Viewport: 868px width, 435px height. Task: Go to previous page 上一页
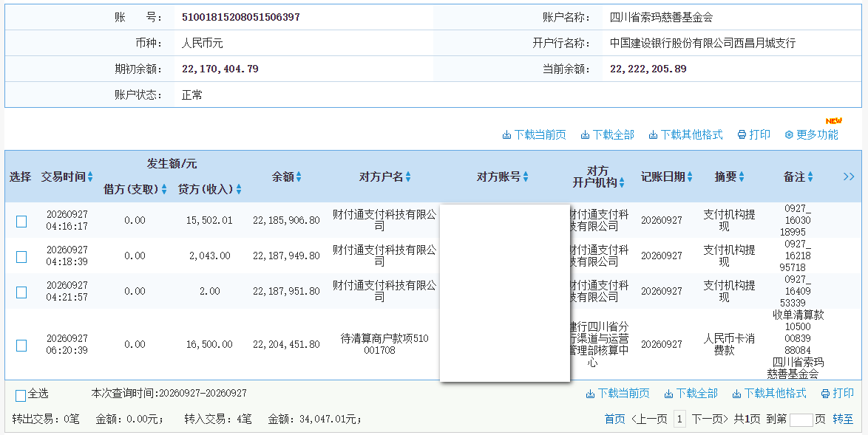click(x=649, y=419)
